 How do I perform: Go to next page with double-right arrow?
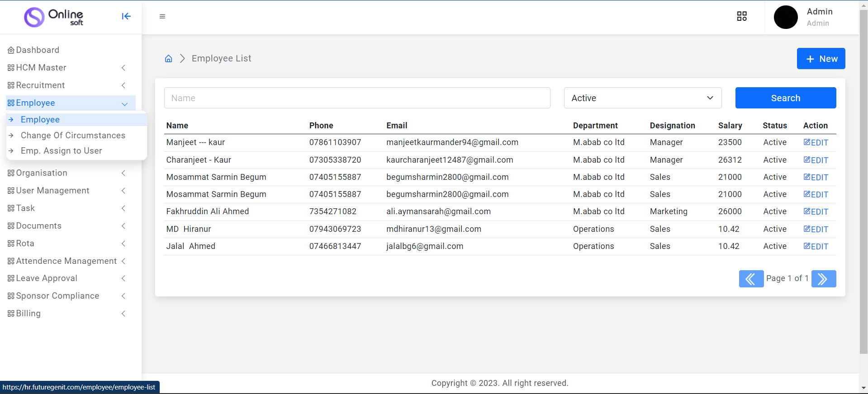(823, 279)
